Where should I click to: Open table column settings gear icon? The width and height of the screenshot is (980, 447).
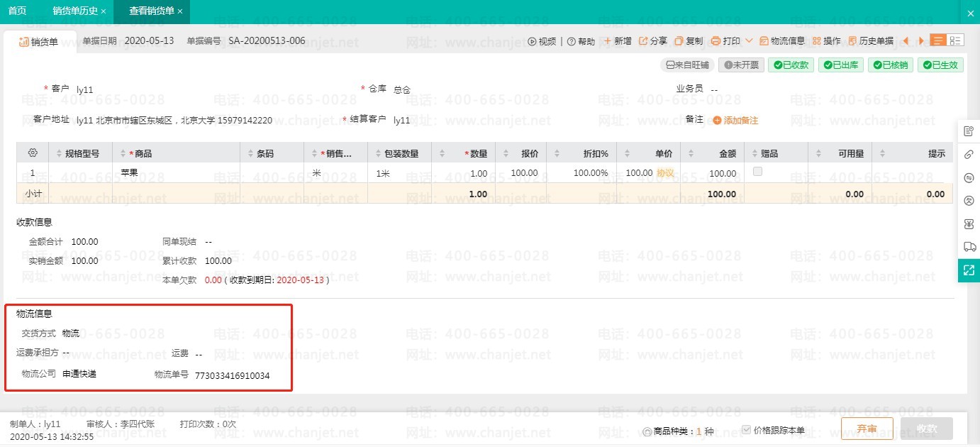(x=32, y=153)
